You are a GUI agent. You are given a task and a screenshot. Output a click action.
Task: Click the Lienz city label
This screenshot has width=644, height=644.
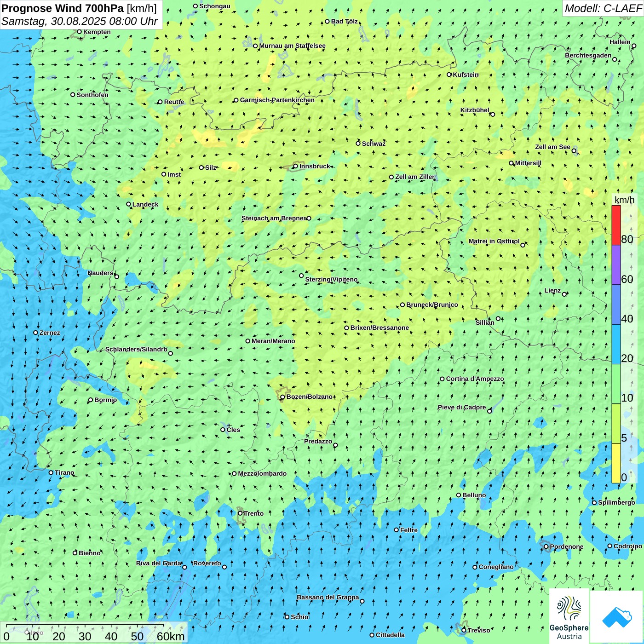point(552,290)
